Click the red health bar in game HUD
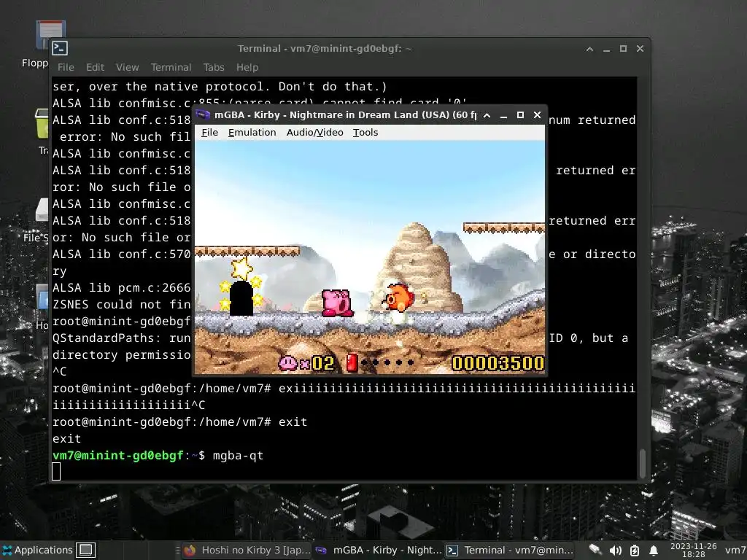The image size is (747, 560). point(352,363)
